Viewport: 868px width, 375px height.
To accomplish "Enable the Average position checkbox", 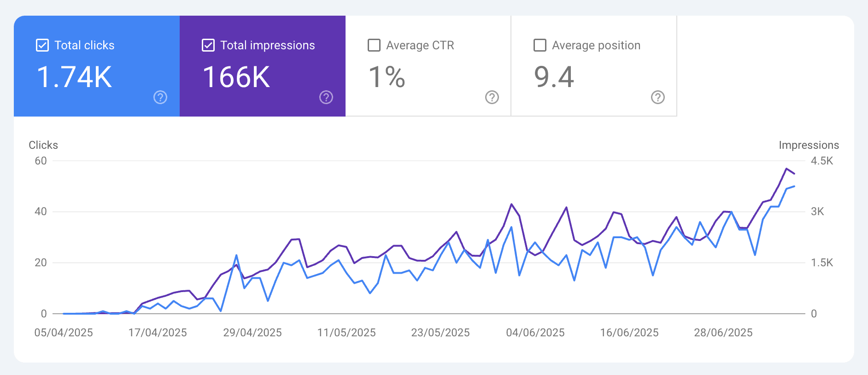I will 540,45.
